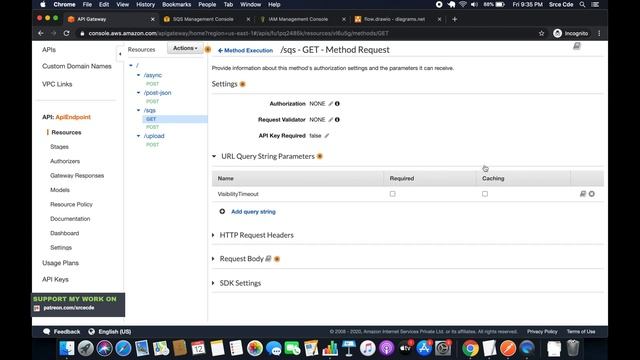The width and height of the screenshot is (640, 360).
Task: Click the address bar URL
Action: click(x=238, y=33)
